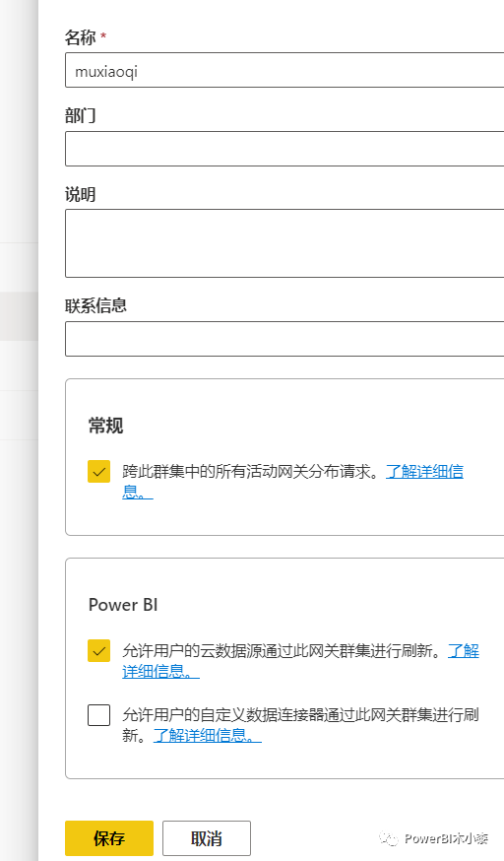
Task: Click the 联系信息 field label
Action: (95, 305)
